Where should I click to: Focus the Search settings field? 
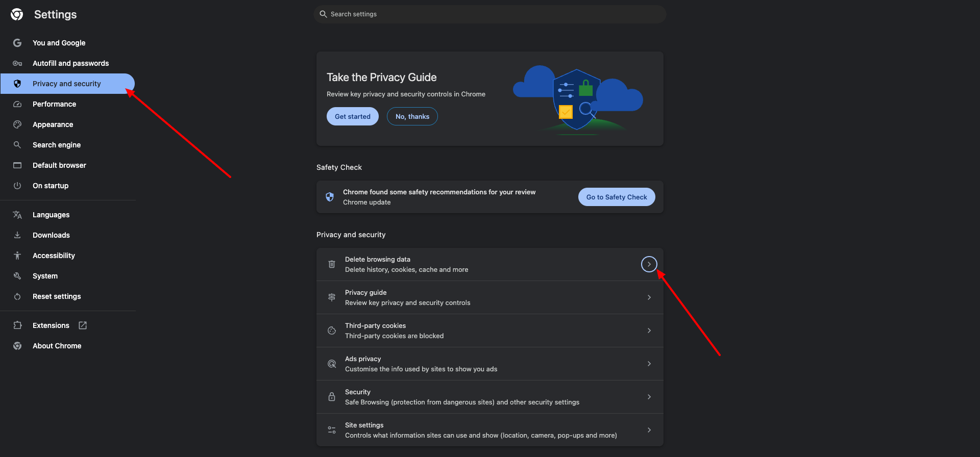[490, 14]
